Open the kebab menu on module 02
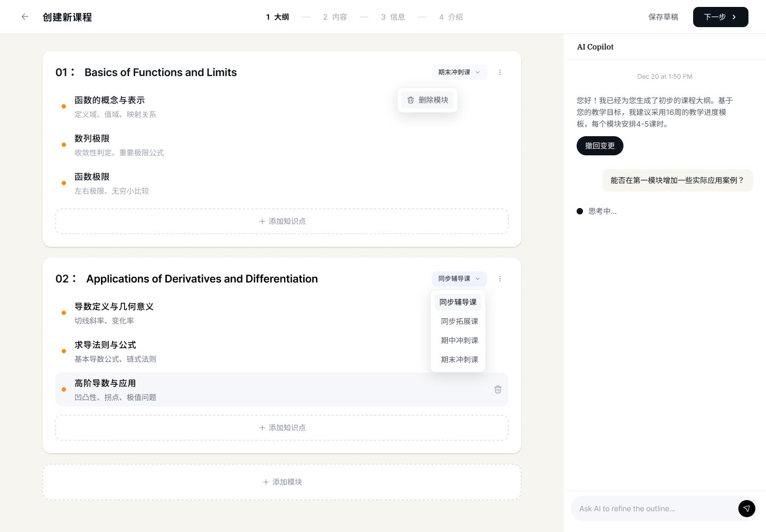 [x=500, y=279]
